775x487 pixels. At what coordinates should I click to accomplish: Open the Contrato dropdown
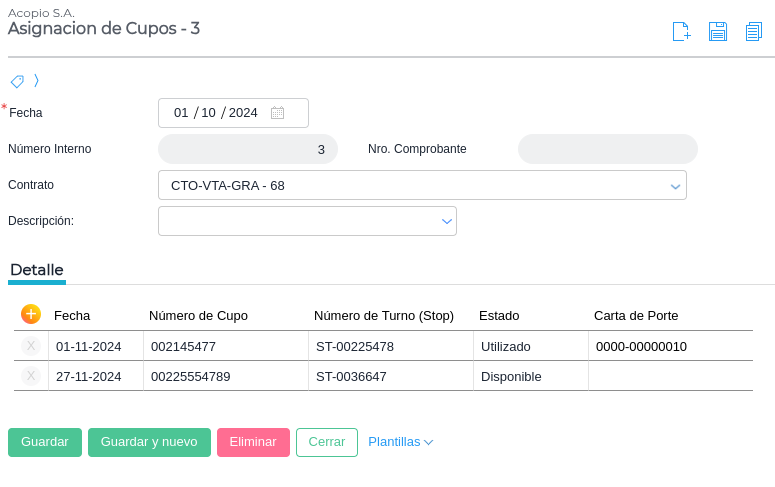[675, 185]
